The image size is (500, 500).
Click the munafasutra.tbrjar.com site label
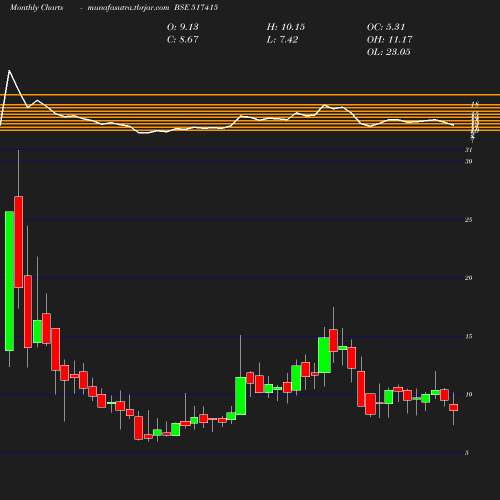click(128, 7)
